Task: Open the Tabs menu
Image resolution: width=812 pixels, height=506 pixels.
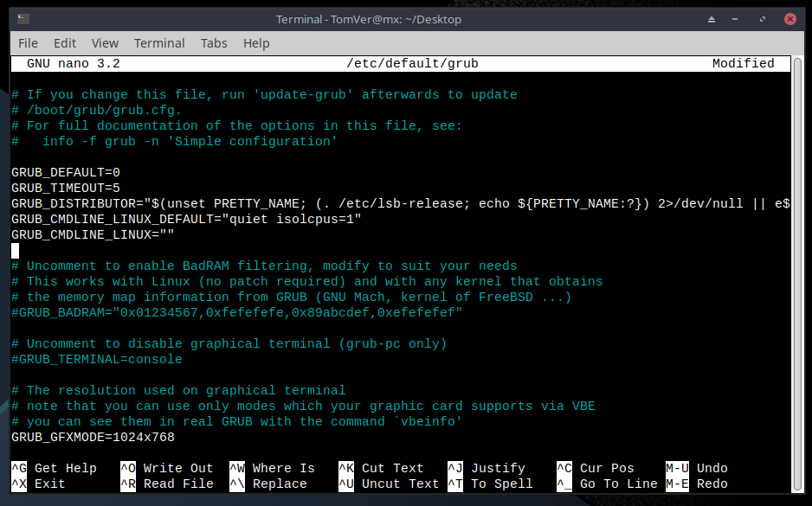Action: click(214, 43)
